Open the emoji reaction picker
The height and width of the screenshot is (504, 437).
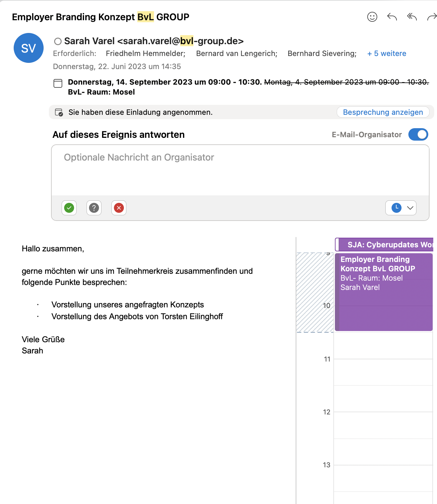372,17
